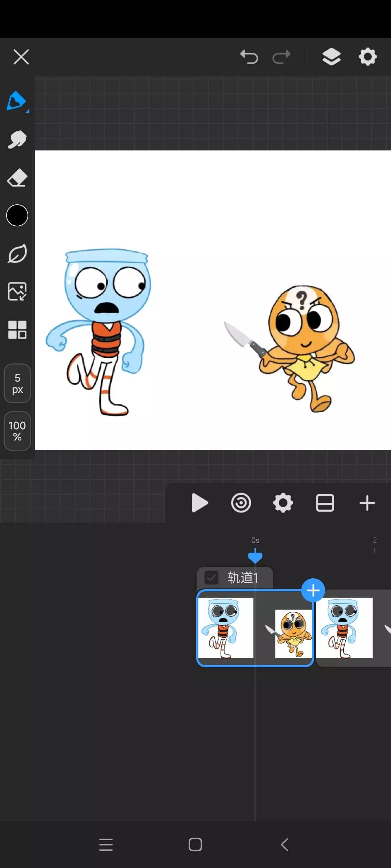Add a frame with blue plus button
The width and height of the screenshot is (391, 868).
tap(313, 590)
